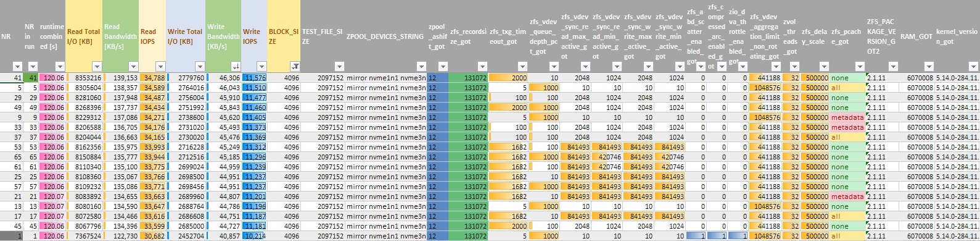Select the Write Total I/O cell 2716228
This screenshot has height=241, width=980.
coord(186,147)
